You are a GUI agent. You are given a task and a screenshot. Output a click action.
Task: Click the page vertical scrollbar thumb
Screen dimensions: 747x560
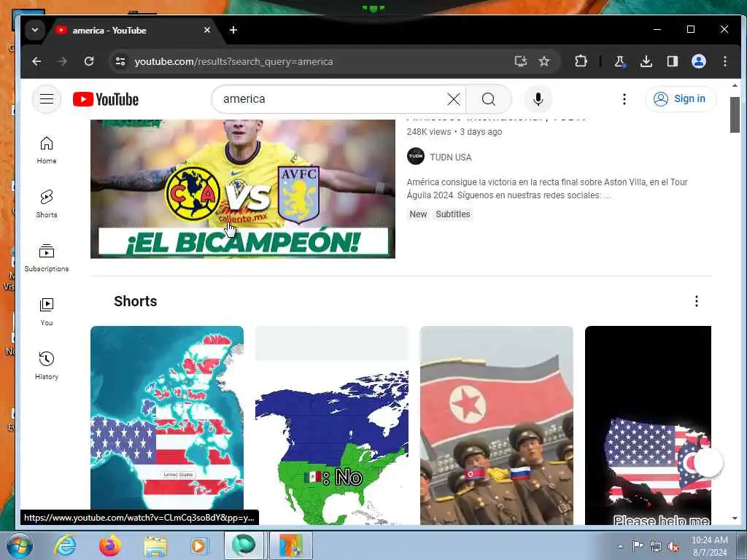click(x=735, y=114)
